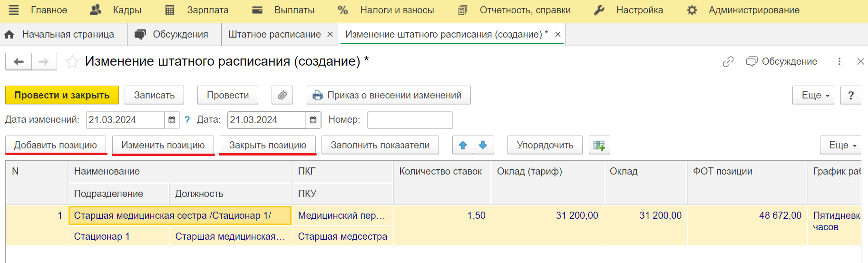Click the ФОТ позиции column header
This screenshot has width=868, height=263.
coord(747,183)
